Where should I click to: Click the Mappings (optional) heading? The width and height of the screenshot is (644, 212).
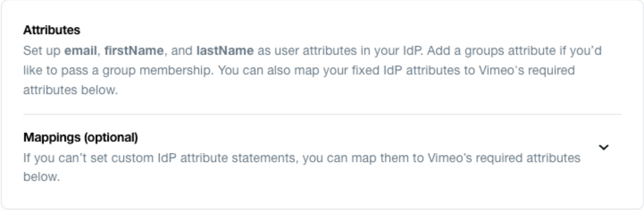(80, 137)
